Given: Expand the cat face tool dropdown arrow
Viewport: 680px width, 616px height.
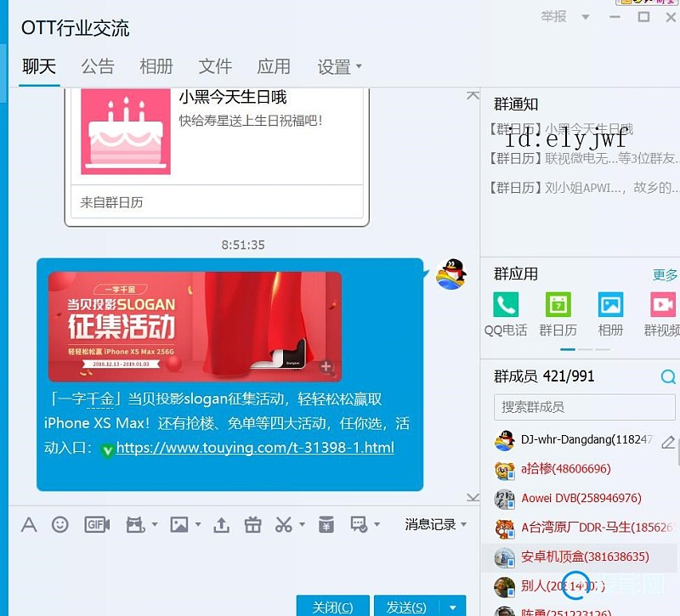Looking at the screenshot, I should pos(155,524).
